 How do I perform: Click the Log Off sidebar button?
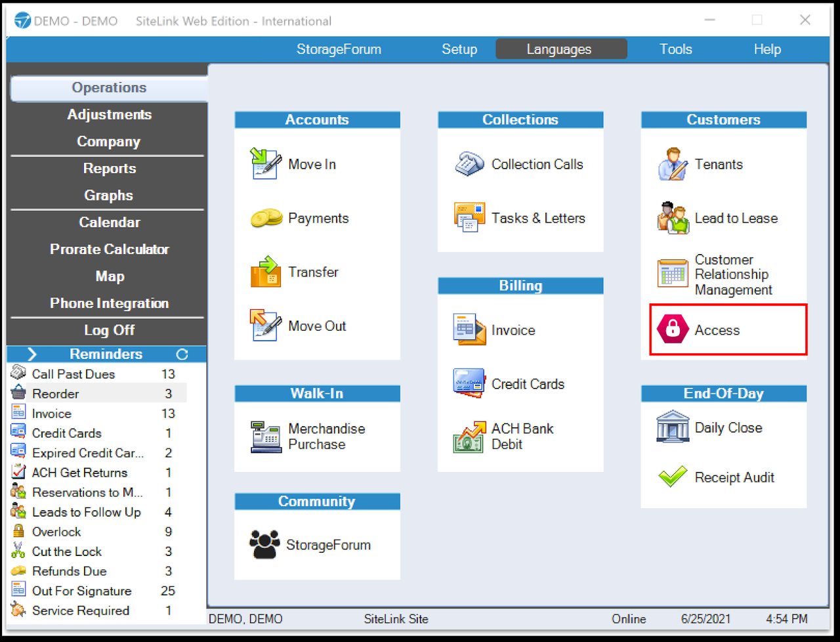(x=109, y=330)
